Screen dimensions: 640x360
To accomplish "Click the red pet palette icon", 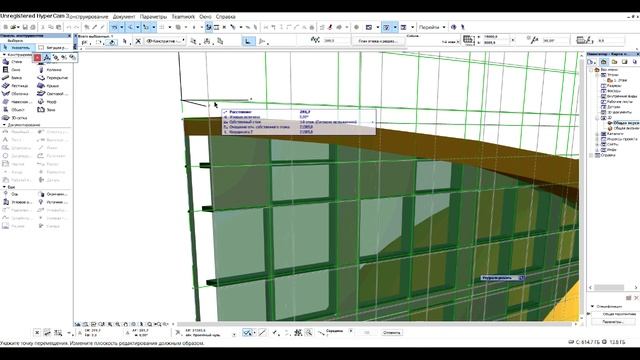I will 38,58.
